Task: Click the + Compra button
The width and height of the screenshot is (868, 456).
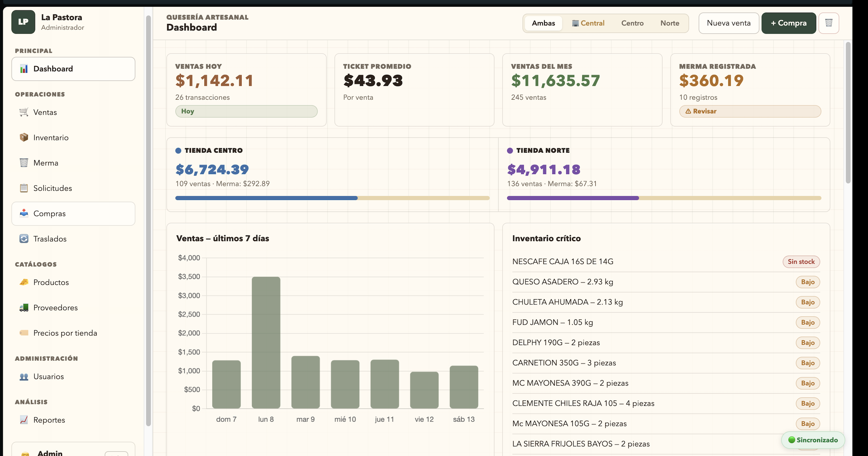Action: pyautogui.click(x=788, y=23)
